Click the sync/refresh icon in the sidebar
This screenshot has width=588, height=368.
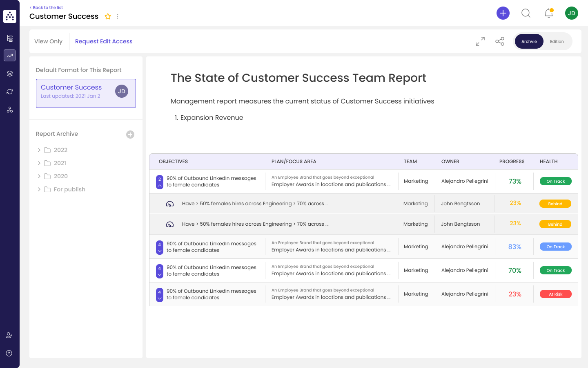coord(9,91)
